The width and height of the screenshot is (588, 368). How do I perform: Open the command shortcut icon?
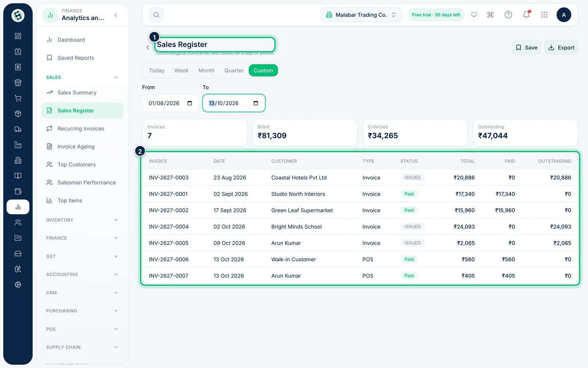[x=490, y=15]
